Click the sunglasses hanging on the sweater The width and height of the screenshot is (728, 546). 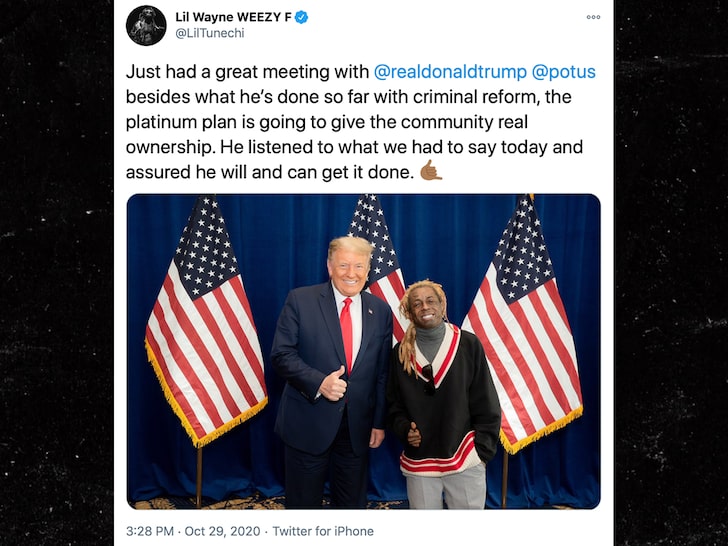(x=428, y=378)
